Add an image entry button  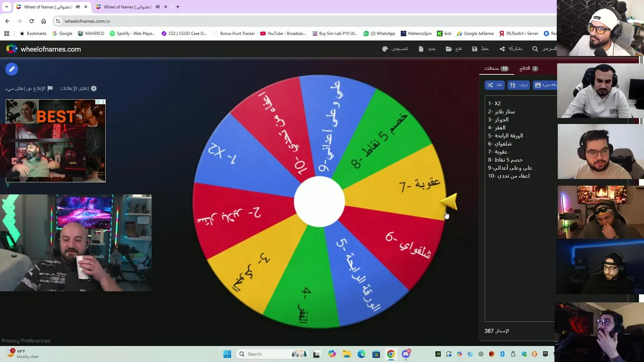tap(545, 85)
